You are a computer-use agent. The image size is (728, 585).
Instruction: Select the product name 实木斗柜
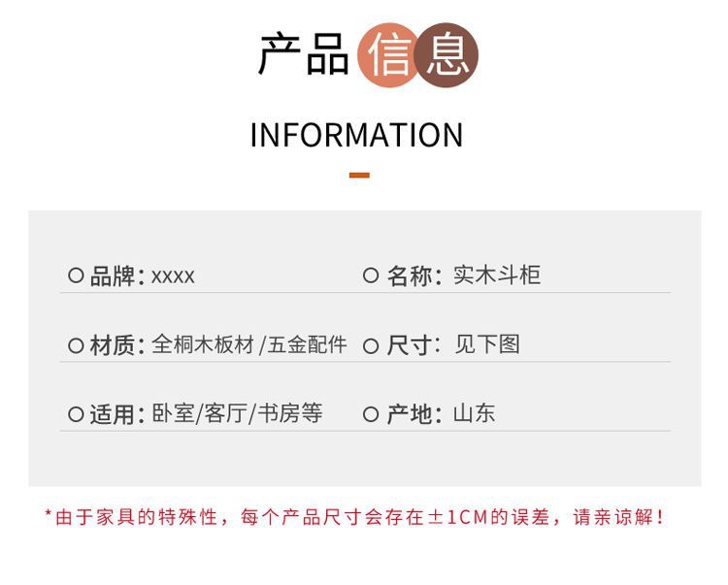(497, 276)
